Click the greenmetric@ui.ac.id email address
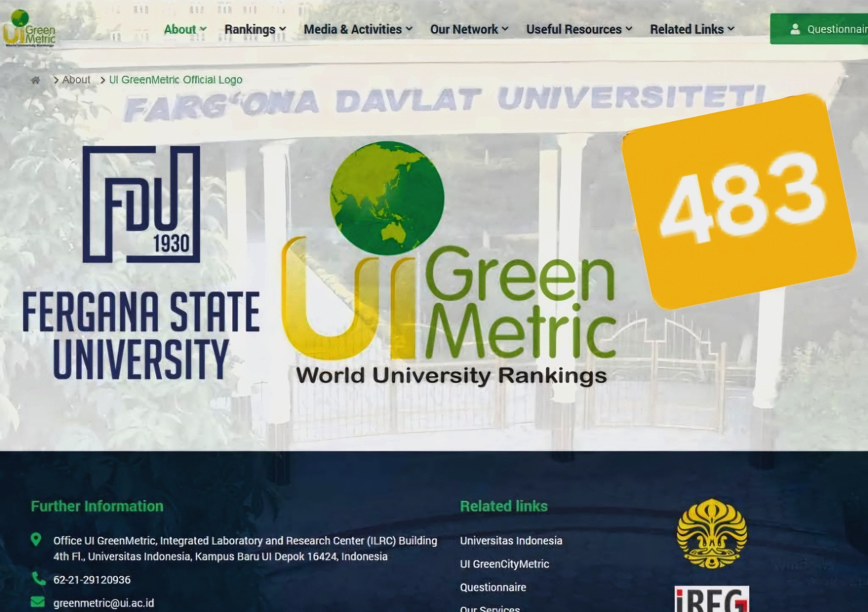 [x=103, y=603]
